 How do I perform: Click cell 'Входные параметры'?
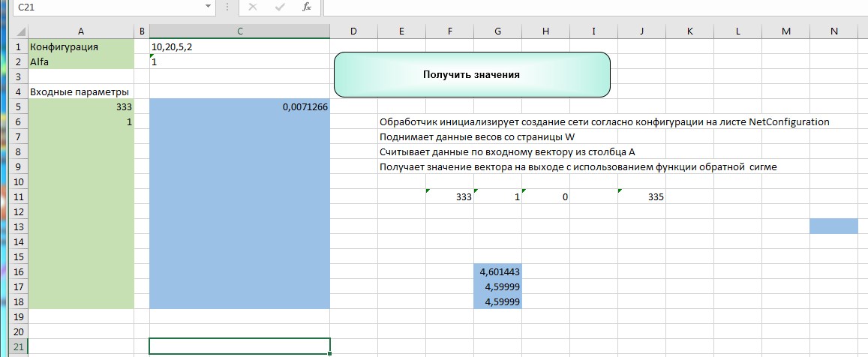click(x=81, y=92)
